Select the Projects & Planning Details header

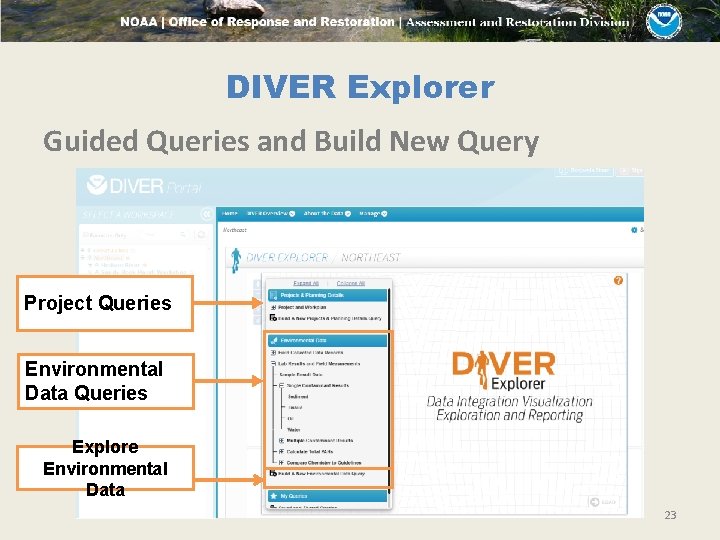pyautogui.click(x=328, y=295)
